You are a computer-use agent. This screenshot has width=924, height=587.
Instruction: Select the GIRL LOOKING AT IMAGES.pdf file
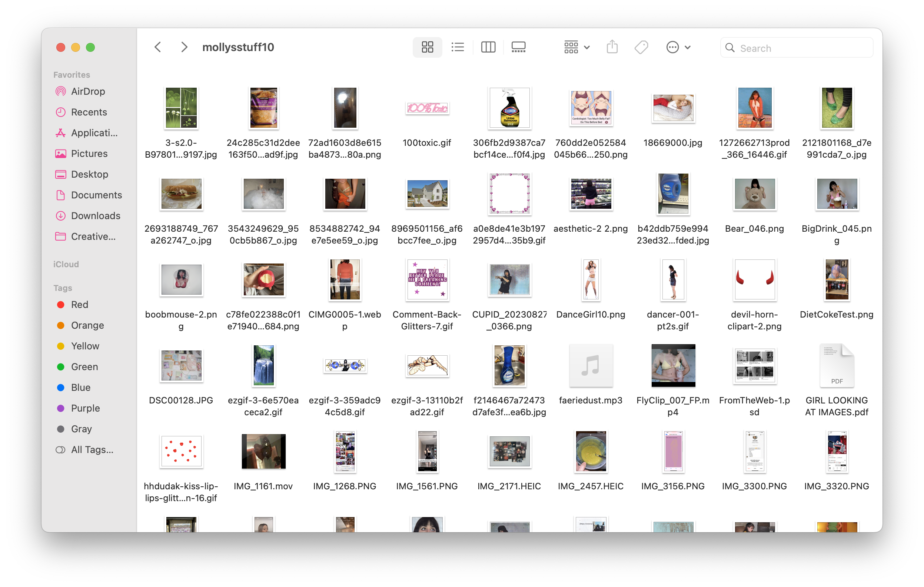pos(837,365)
